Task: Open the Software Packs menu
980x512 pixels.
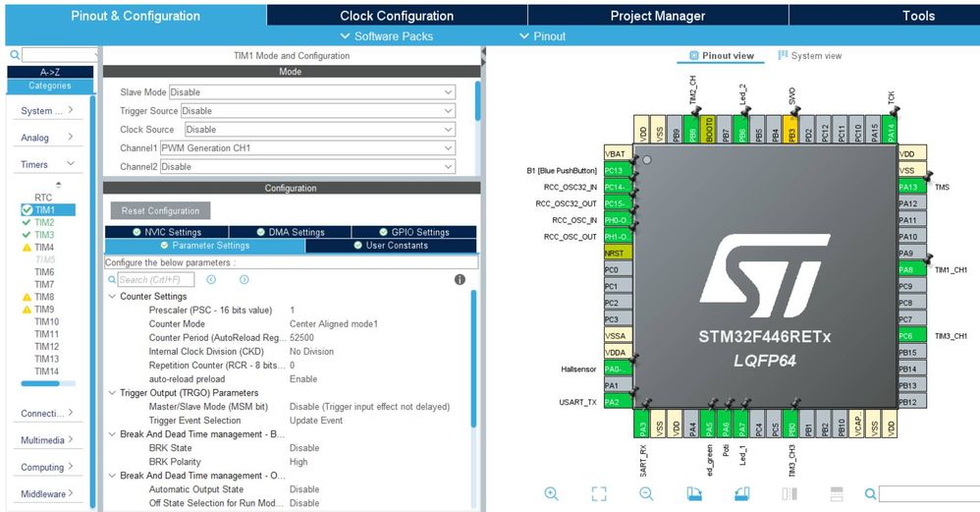Action: [x=387, y=36]
